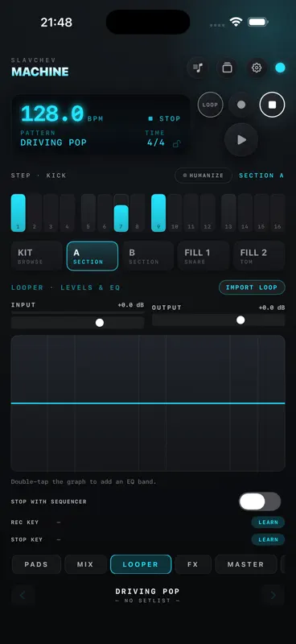Switch to the MASTER tab
The width and height of the screenshot is (296, 644).
point(245,564)
